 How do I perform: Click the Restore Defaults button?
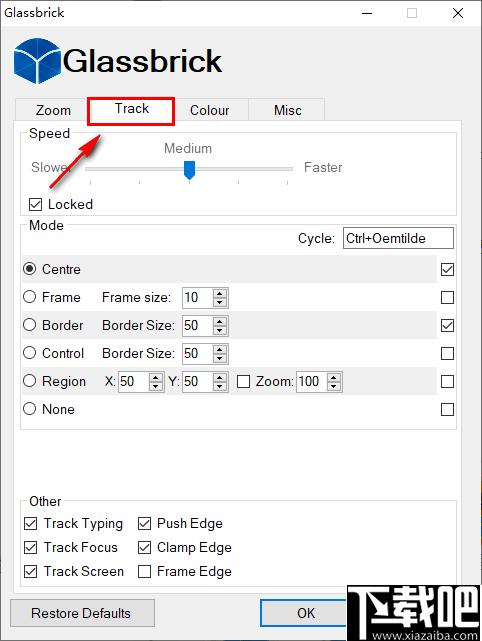pyautogui.click(x=82, y=613)
